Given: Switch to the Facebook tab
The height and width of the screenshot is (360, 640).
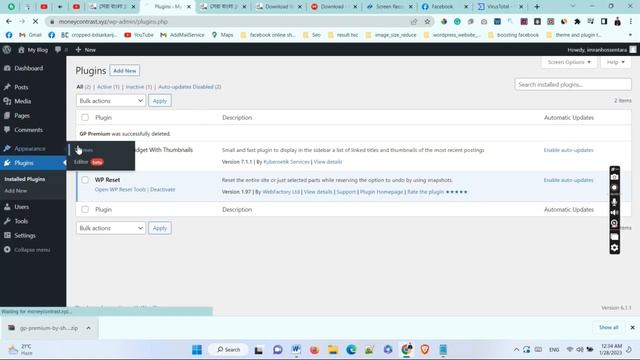Looking at the screenshot, I should tap(442, 7).
